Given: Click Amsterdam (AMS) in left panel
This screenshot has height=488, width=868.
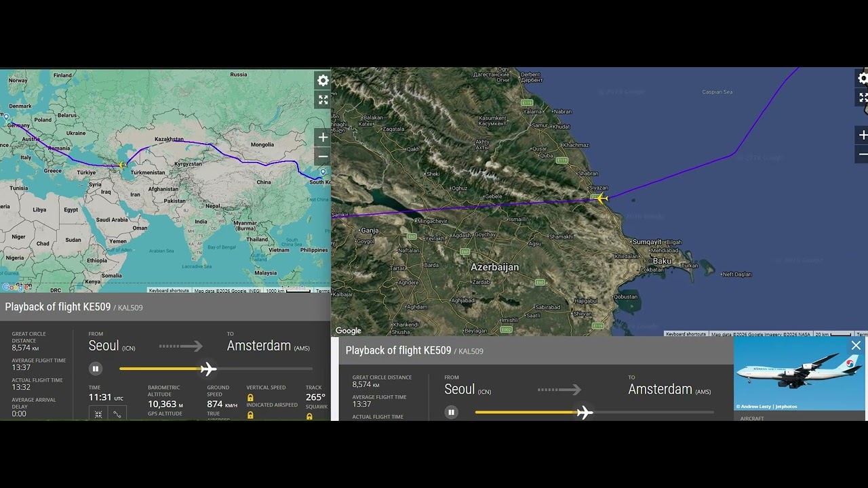Looking at the screenshot, I should coord(268,346).
